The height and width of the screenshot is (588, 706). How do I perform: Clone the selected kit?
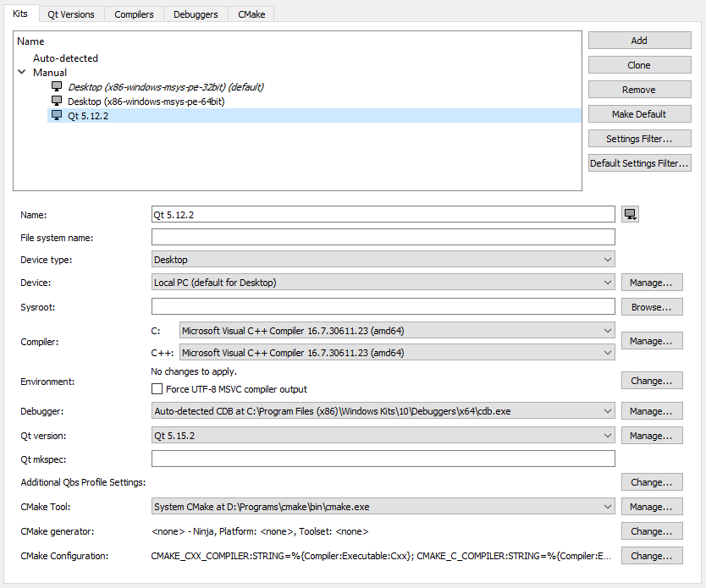639,65
